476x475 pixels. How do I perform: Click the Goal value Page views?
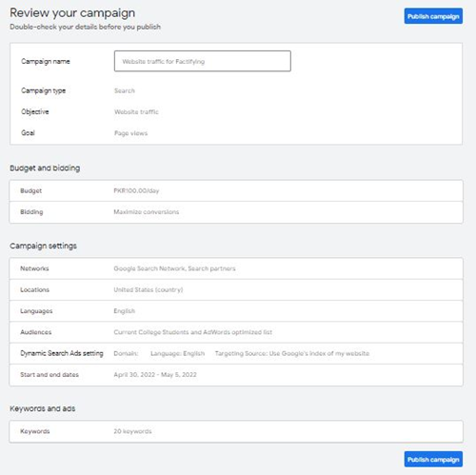(x=130, y=133)
